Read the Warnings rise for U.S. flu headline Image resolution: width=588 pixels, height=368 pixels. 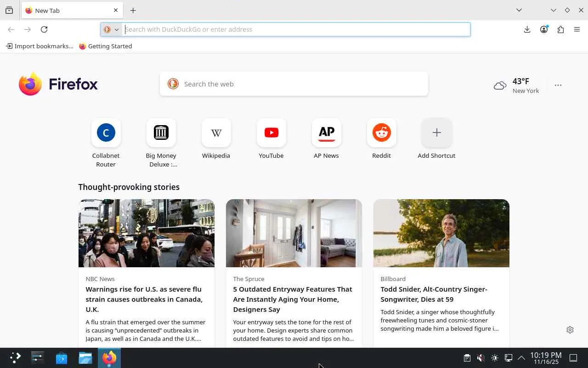[144, 299]
